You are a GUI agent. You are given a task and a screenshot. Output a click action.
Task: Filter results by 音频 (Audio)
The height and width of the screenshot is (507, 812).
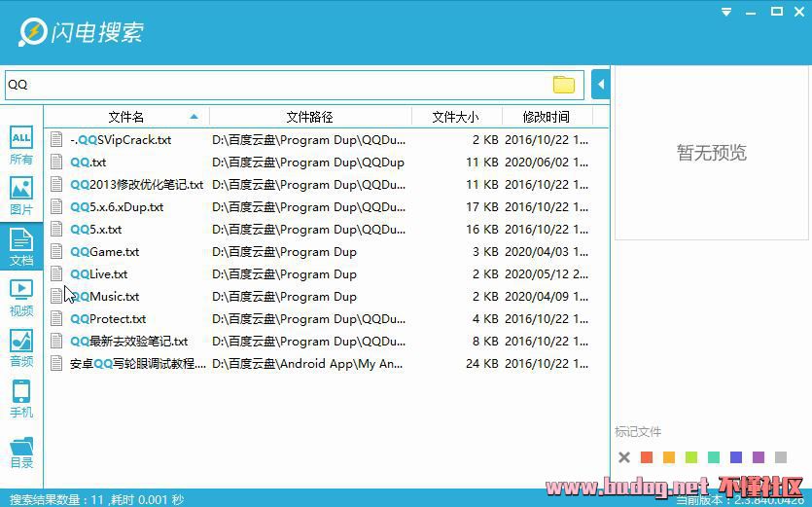20,347
